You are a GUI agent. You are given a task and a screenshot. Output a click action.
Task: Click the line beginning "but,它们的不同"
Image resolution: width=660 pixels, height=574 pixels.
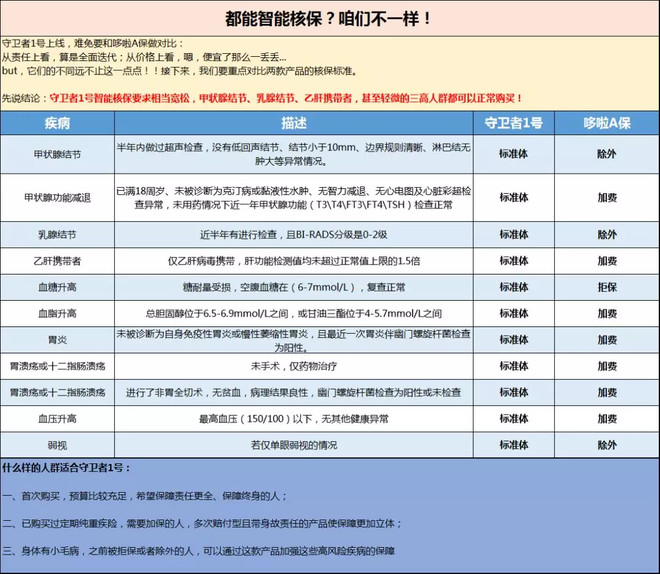[x=180, y=71]
